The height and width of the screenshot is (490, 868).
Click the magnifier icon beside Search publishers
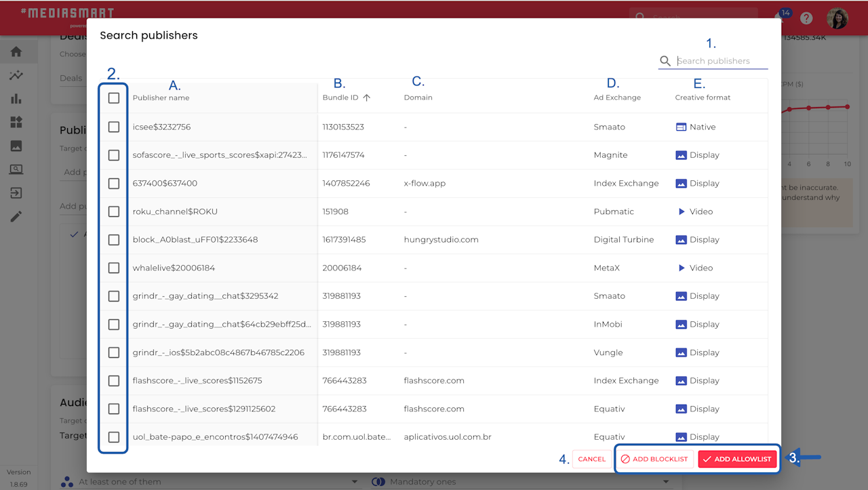click(x=665, y=61)
